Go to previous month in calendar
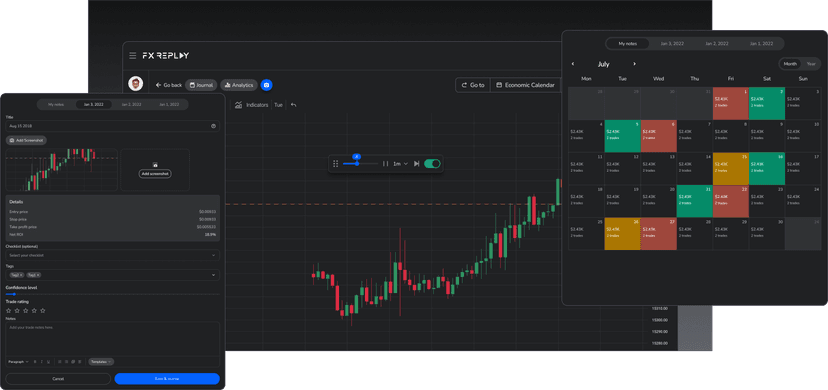The image size is (828, 390). click(x=573, y=64)
